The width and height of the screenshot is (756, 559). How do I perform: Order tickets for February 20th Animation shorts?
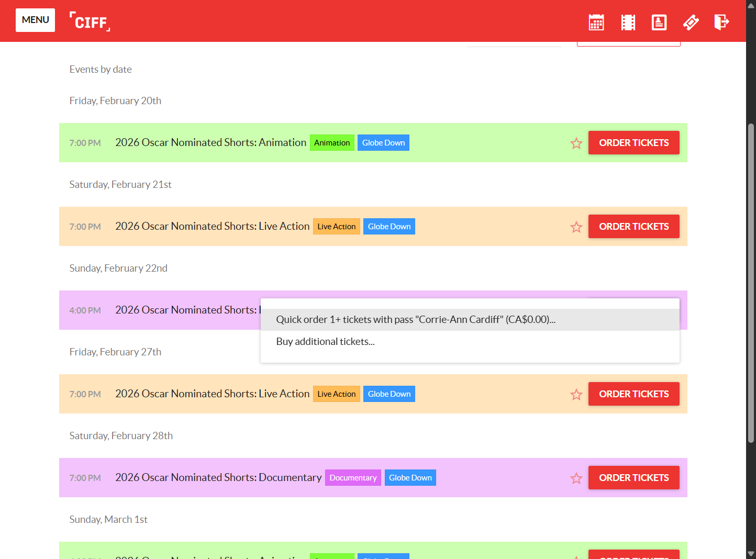pos(634,142)
